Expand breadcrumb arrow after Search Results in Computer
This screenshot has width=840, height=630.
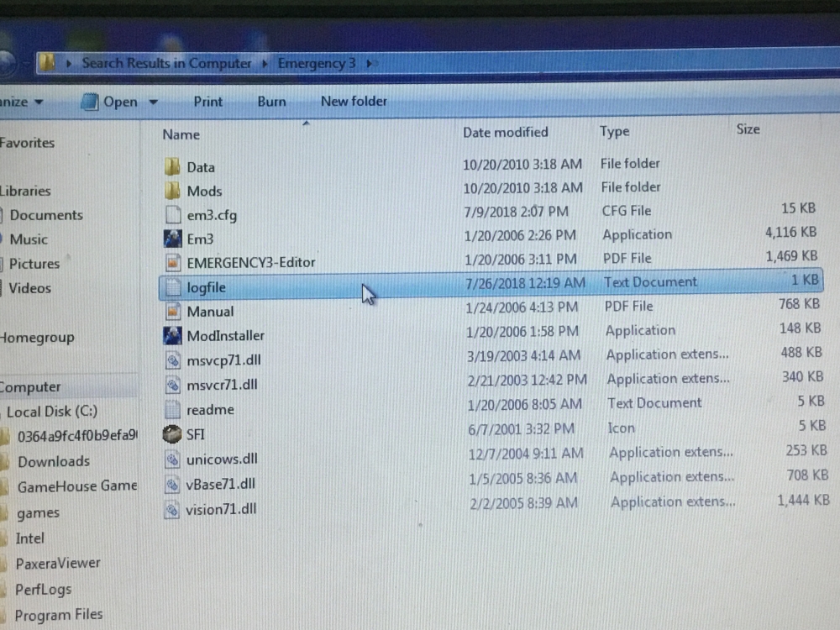point(265,63)
